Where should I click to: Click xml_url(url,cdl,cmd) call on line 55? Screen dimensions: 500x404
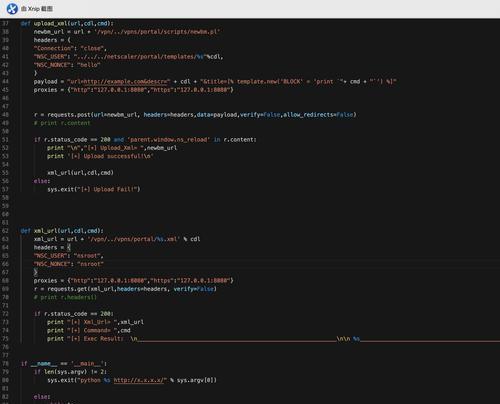pyautogui.click(x=80, y=173)
